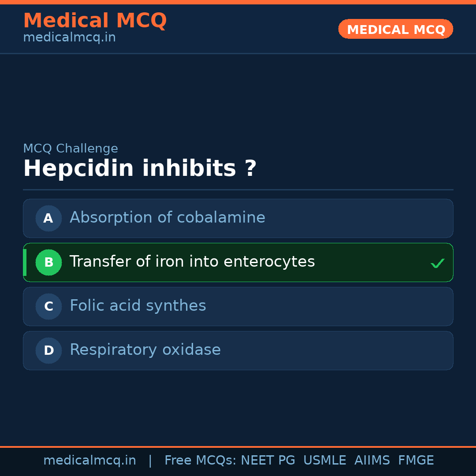Viewport: 476px width, 476px height.
Task: Pick the 'Folic acid synthes' option
Action: tap(138, 306)
